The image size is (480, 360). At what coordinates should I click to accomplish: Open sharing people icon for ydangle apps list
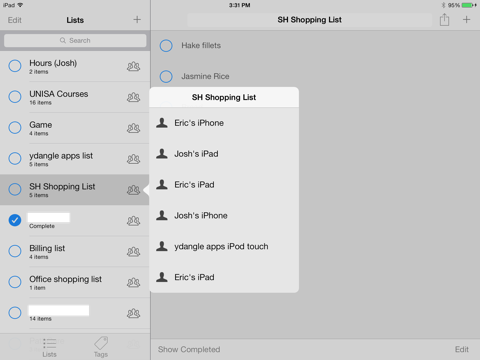click(133, 159)
